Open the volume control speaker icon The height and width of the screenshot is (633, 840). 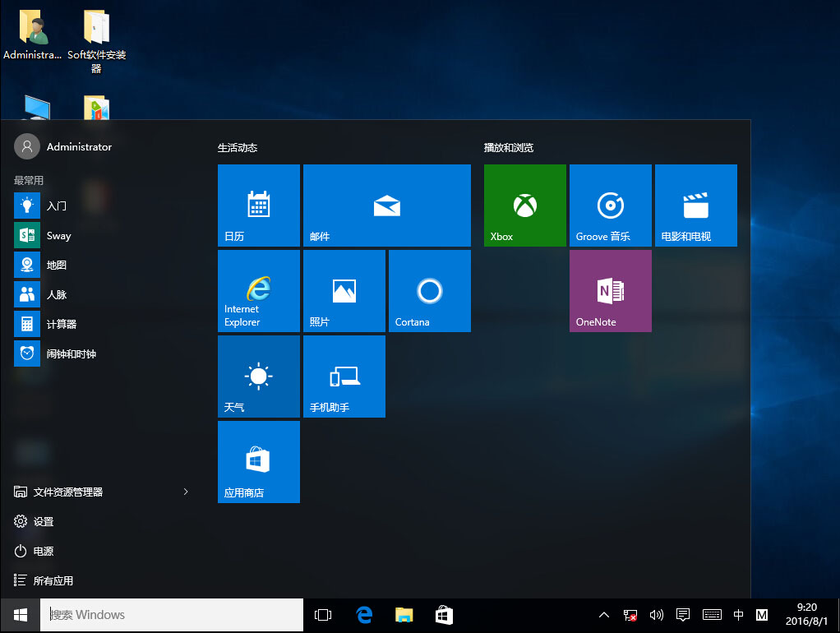[656, 615]
